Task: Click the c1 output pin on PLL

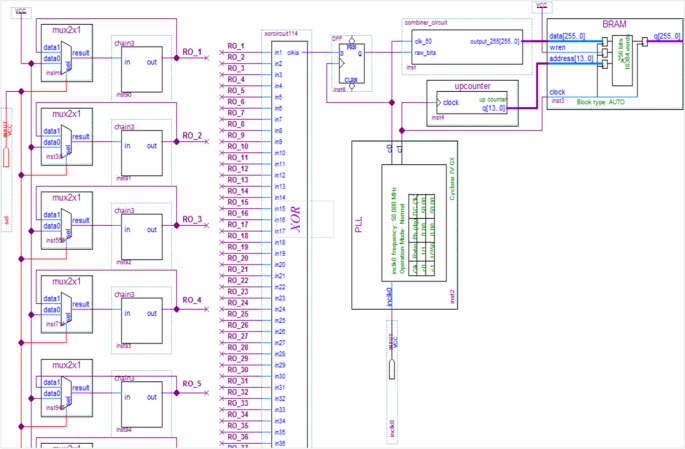Action: pyautogui.click(x=399, y=149)
